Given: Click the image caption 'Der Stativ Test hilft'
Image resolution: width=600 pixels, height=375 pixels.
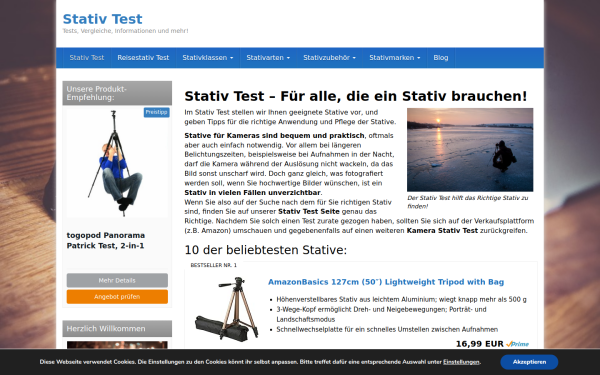Looking at the screenshot, I should point(468,202).
